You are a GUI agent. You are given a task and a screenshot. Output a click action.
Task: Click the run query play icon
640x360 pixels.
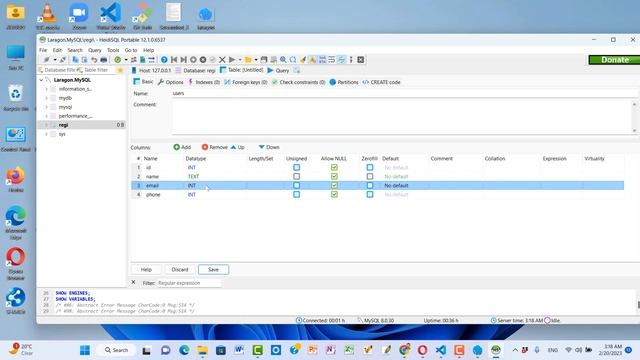232,60
